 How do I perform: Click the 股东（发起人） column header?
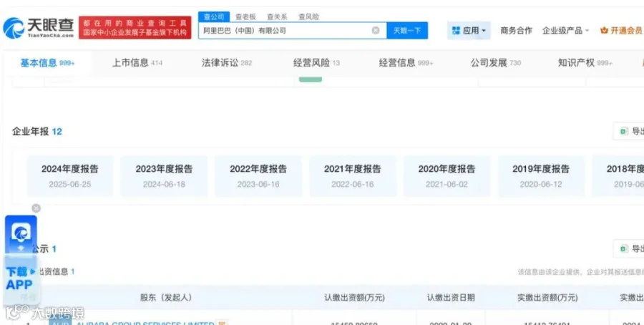point(166,298)
